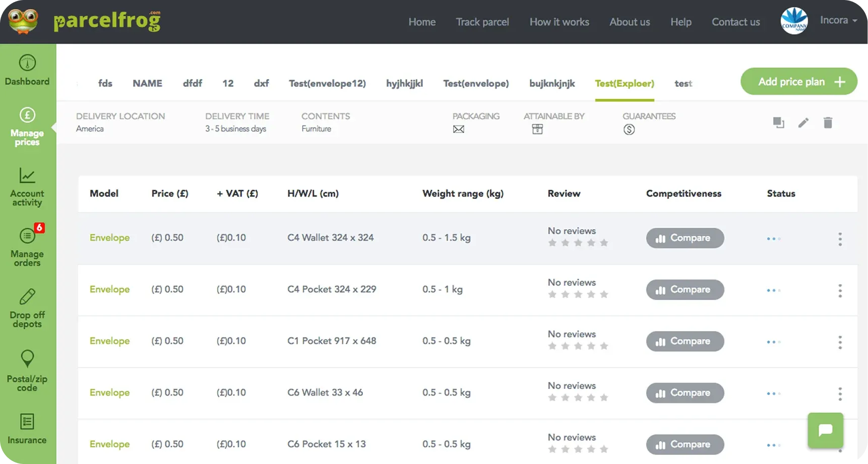Open Manage orders with notification badge

27,236
